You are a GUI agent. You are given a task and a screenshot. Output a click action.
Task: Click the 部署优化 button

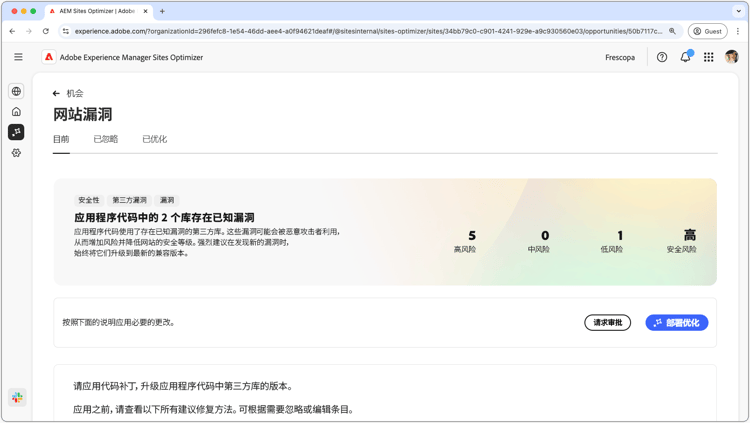(x=677, y=323)
